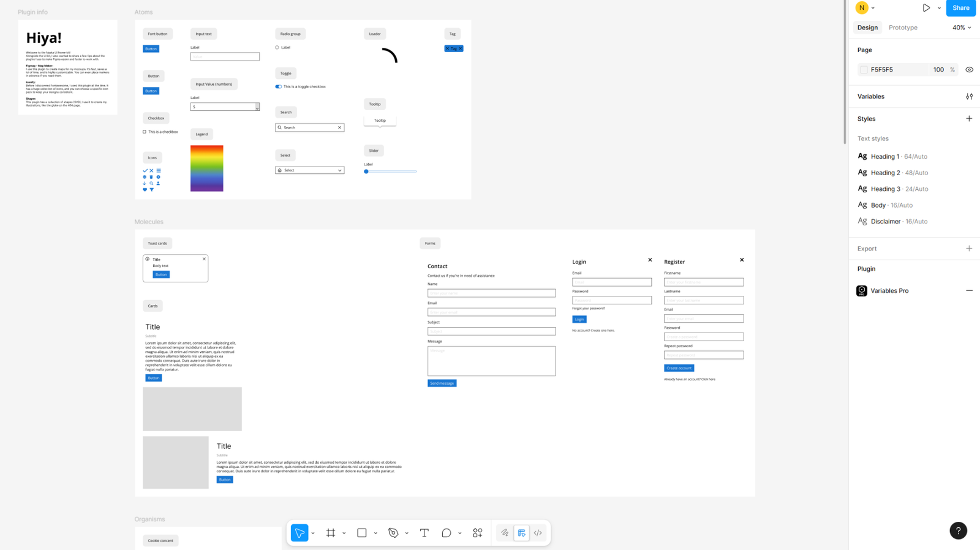Viewport: 980px width, 550px height.
Task: Select the Heading 3 text style
Action: (x=893, y=189)
